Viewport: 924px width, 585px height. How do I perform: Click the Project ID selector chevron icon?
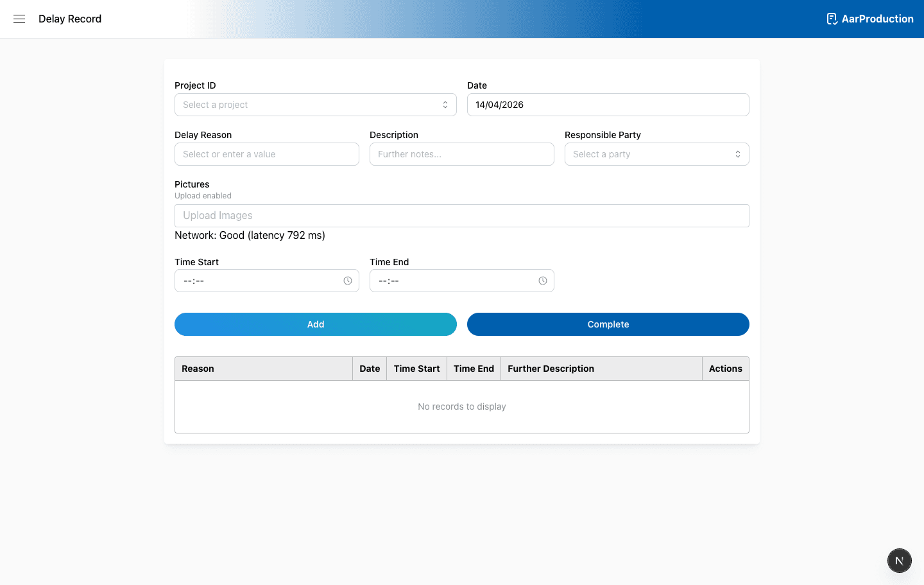(x=445, y=104)
